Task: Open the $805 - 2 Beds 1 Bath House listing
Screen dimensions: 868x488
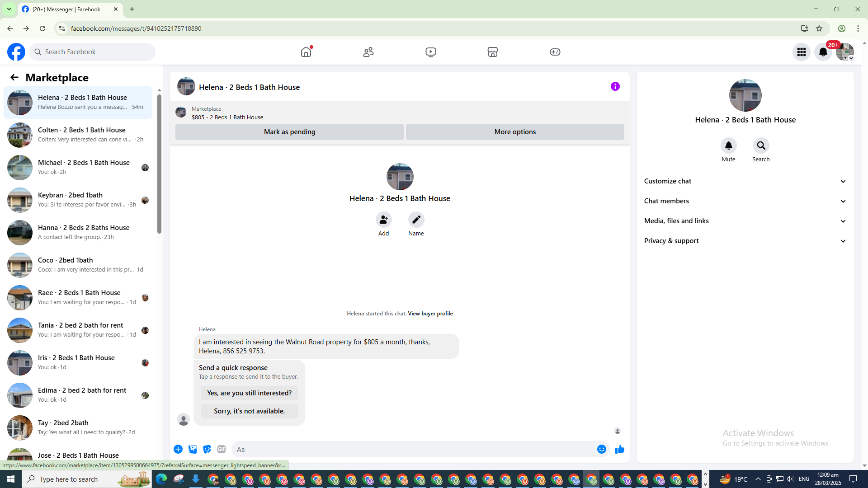Action: 227,117
